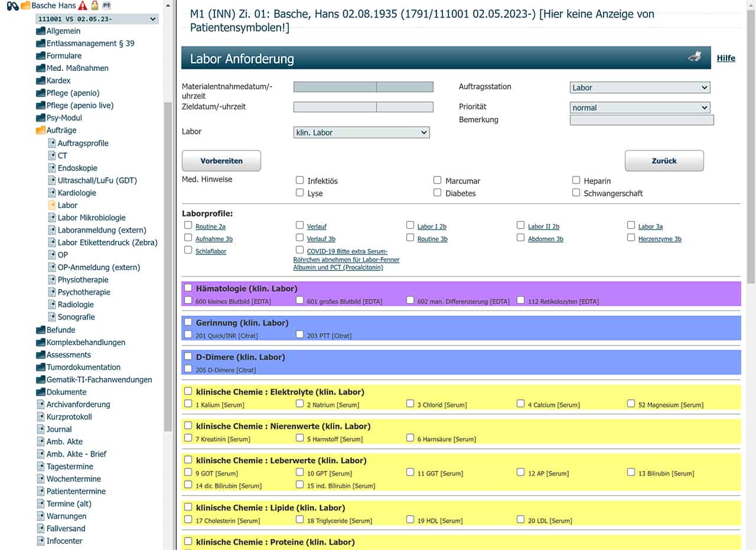Click the Journal document icon
756x550 pixels.
40,429
